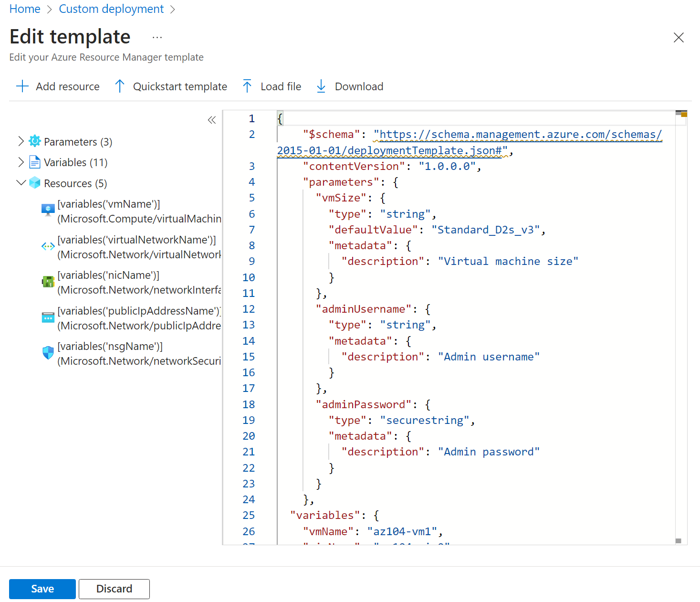The image size is (700, 602).
Task: Go back to Custom deployment breadcrumb
Action: pyautogui.click(x=111, y=9)
